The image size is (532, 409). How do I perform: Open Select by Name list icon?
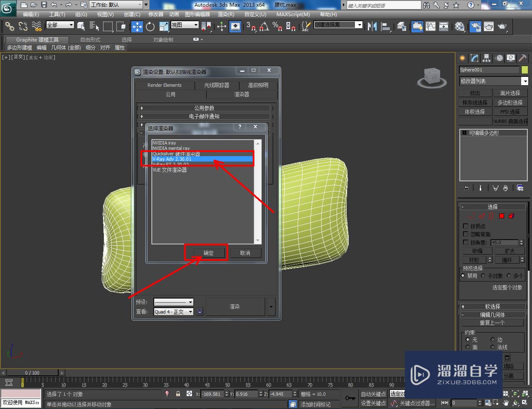pos(94,27)
